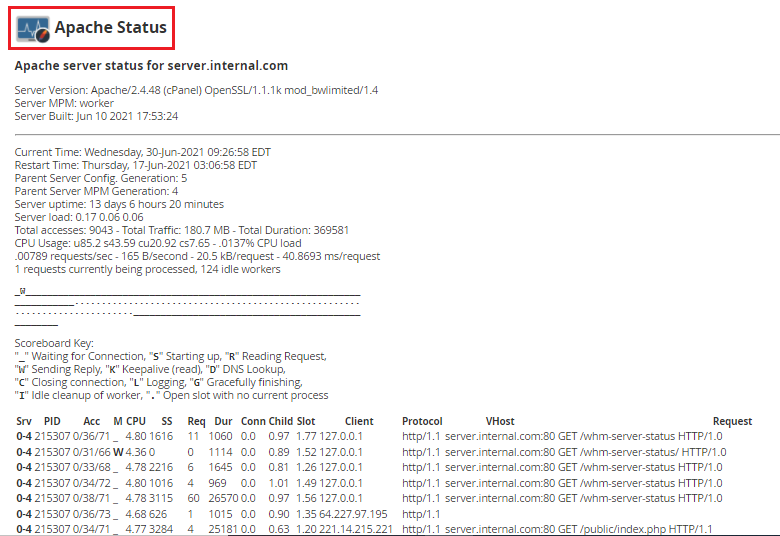Screen dimensions: 780x536
Task: Click the Acc value 0/33/68
Action: (x=92, y=467)
